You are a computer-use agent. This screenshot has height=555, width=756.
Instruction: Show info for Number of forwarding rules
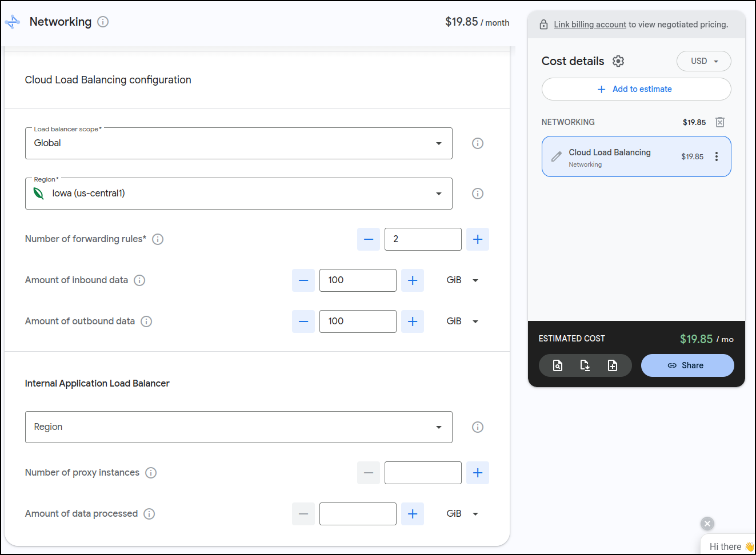(158, 239)
